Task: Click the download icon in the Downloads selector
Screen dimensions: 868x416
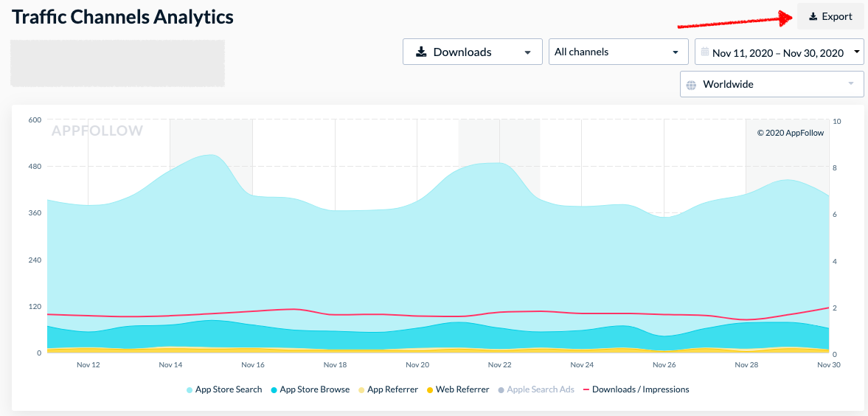Action: point(421,52)
